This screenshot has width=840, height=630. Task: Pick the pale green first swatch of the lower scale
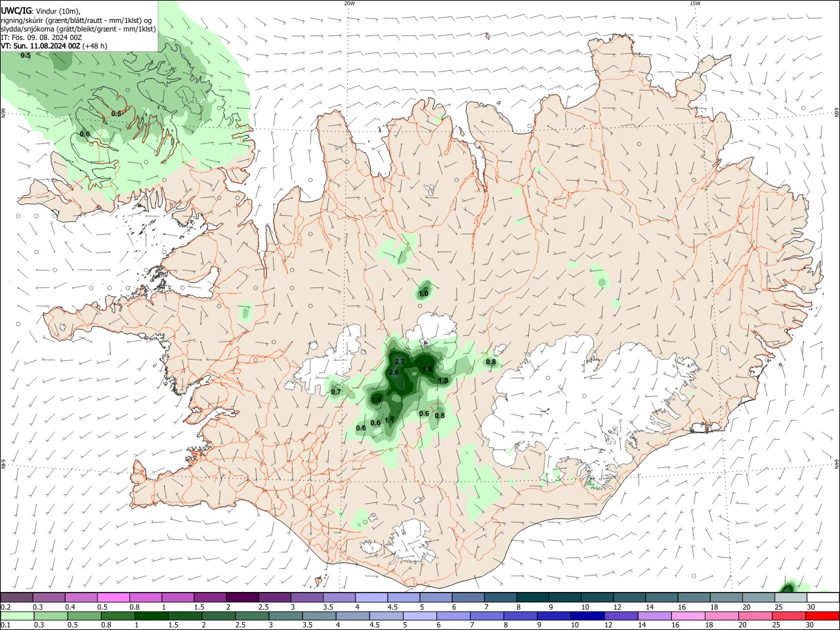click(16, 616)
